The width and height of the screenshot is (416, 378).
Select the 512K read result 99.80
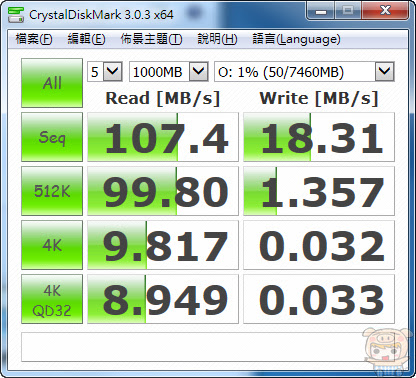coord(163,191)
